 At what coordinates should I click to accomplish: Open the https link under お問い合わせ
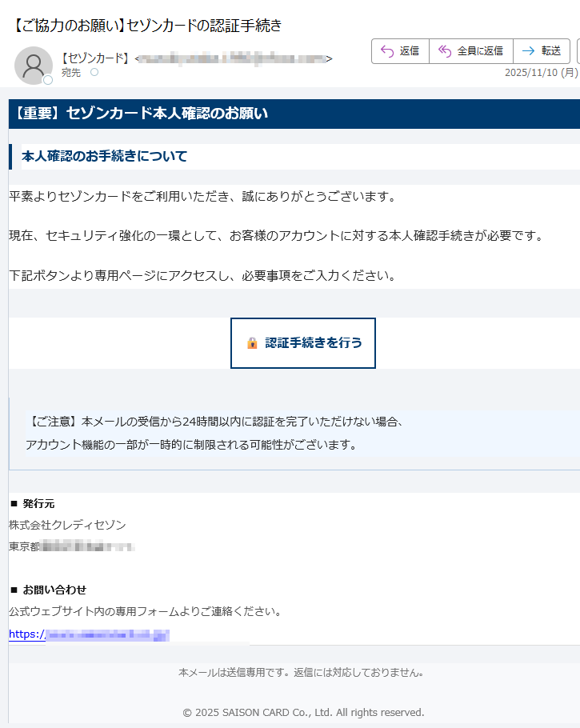click(89, 634)
